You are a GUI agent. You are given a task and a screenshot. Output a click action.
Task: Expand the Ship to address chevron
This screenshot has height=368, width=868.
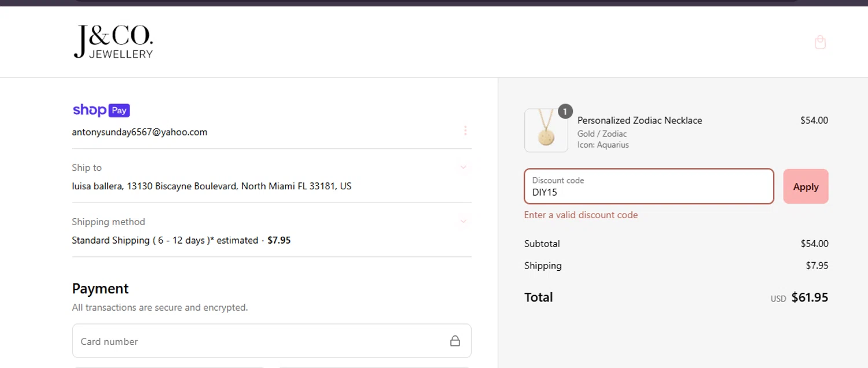point(463,167)
